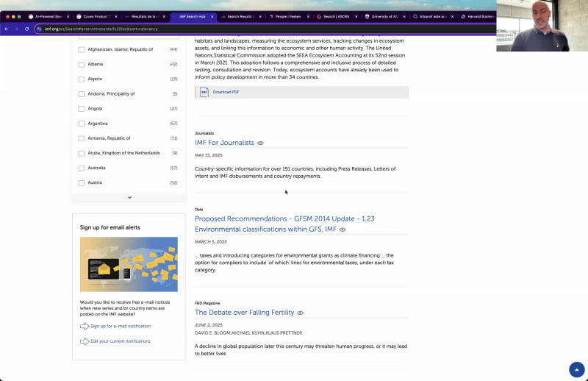Click arrow icon next to Sign up for e-mail notification
Viewport: 588px width, 381px height.
click(85, 326)
